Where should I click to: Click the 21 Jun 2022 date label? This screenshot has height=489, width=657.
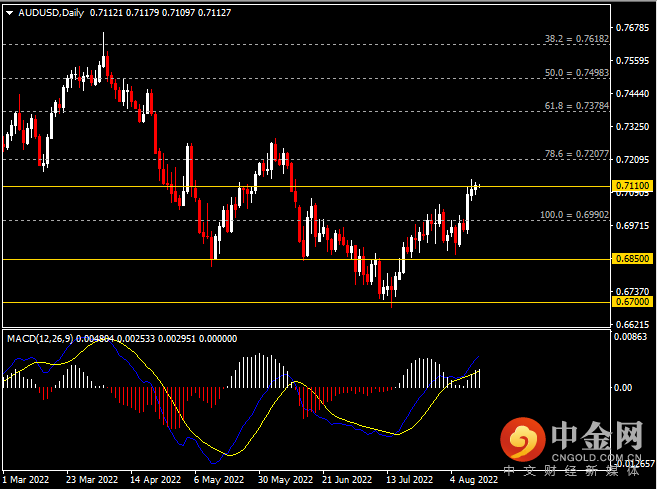tap(347, 479)
